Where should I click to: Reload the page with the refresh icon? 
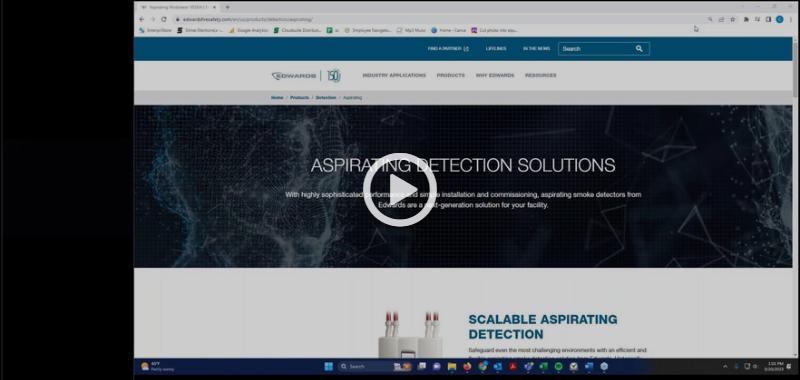point(164,19)
